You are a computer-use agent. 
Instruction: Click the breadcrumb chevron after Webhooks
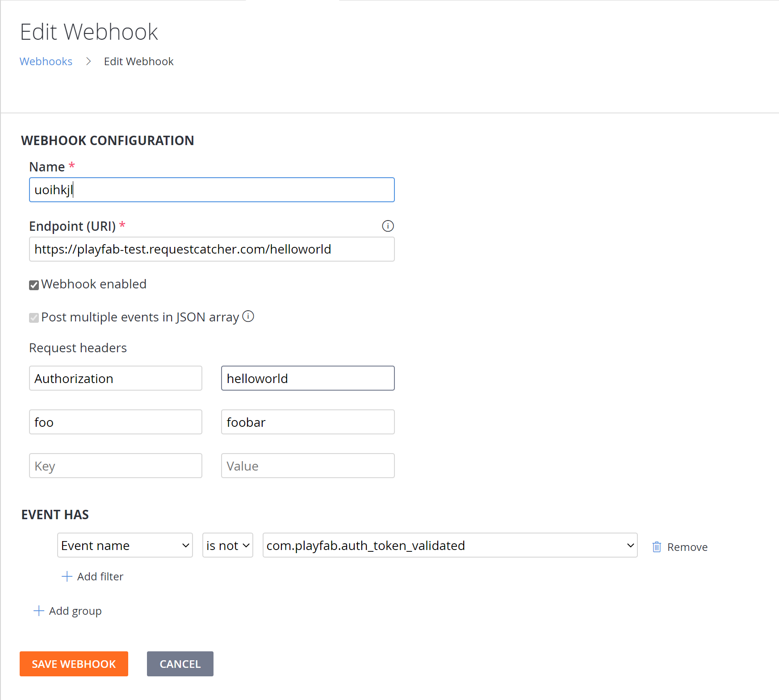coord(88,61)
